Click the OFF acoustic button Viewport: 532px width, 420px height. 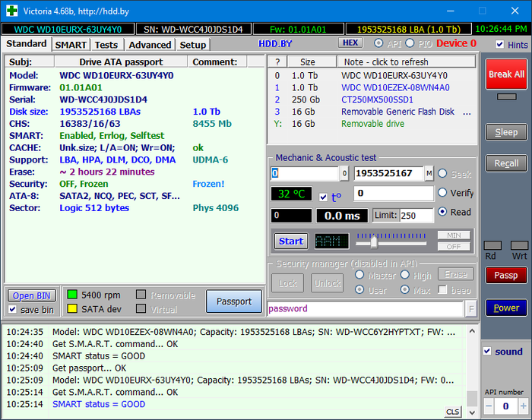click(454, 246)
